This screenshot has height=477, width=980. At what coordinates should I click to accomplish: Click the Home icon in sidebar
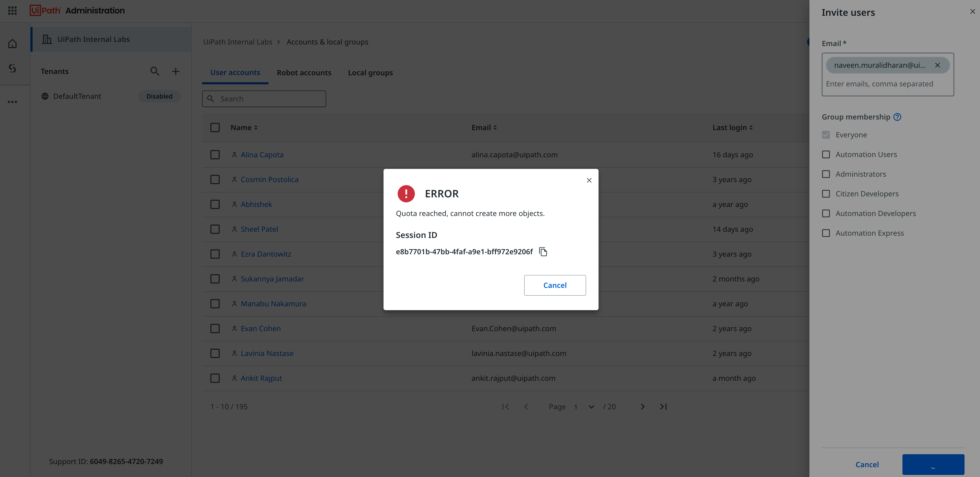tap(13, 44)
